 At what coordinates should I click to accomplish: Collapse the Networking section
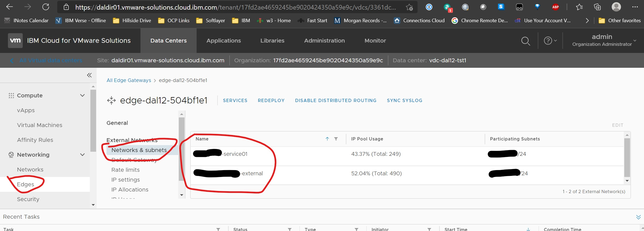[x=82, y=155]
